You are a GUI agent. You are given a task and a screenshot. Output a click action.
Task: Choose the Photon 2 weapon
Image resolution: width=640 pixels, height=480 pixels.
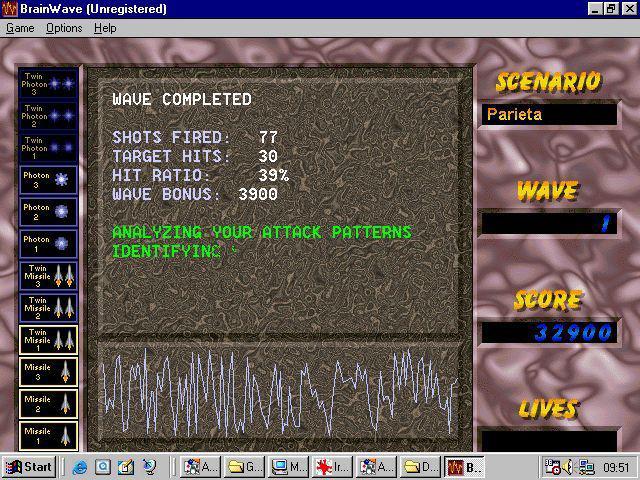point(48,211)
